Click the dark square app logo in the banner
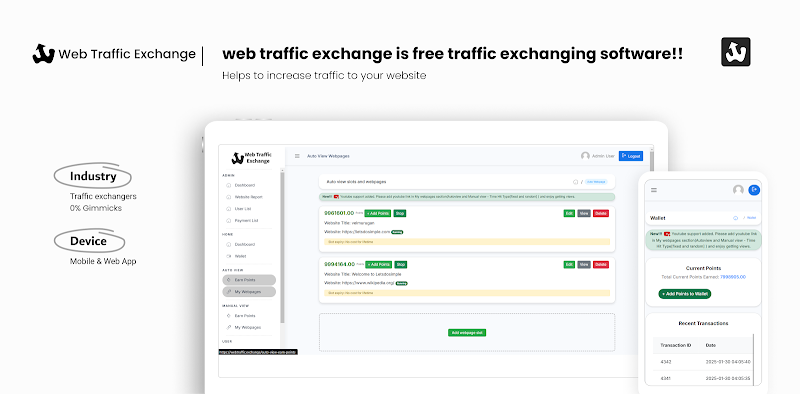The width and height of the screenshot is (800, 394). coord(736,52)
